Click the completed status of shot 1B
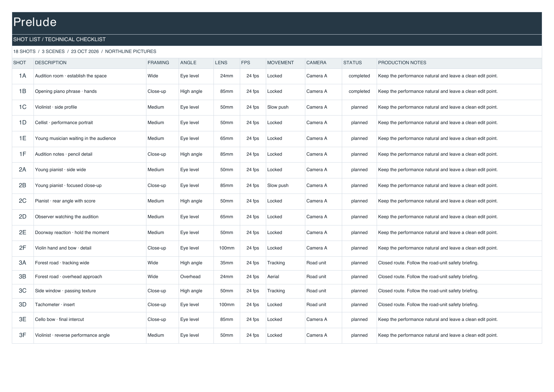The height and width of the screenshot is (392, 554). pos(359,91)
